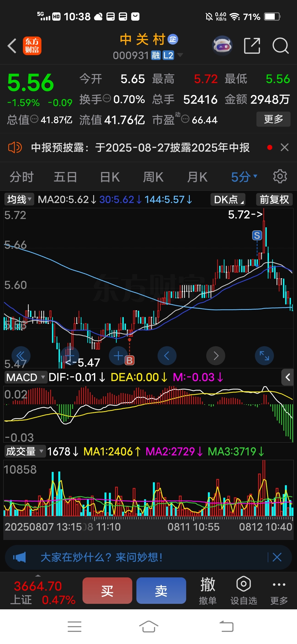297x644 pixels.
Task: Expand chart to fullscreen
Action: [264, 356]
